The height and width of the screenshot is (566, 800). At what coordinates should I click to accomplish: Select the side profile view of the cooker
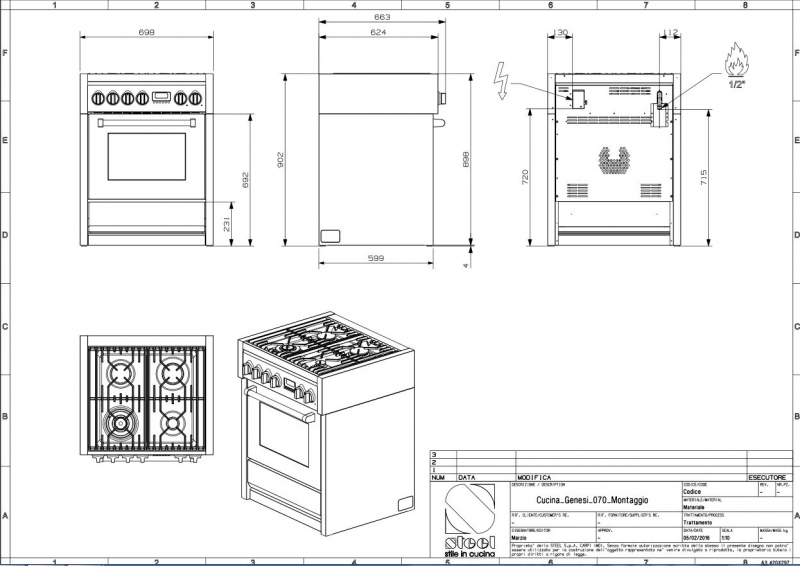click(380, 160)
